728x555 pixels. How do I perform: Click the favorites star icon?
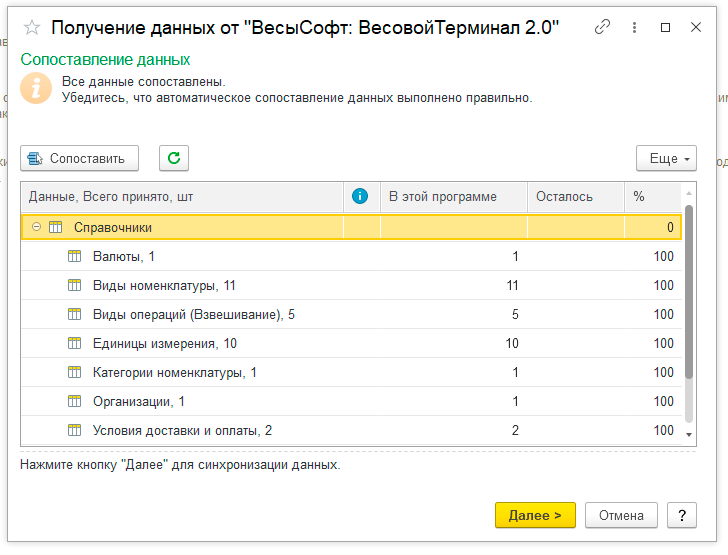point(32,28)
